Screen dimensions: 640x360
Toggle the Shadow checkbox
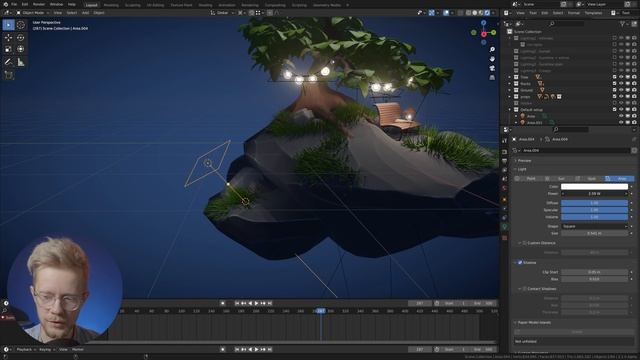tap(520, 262)
